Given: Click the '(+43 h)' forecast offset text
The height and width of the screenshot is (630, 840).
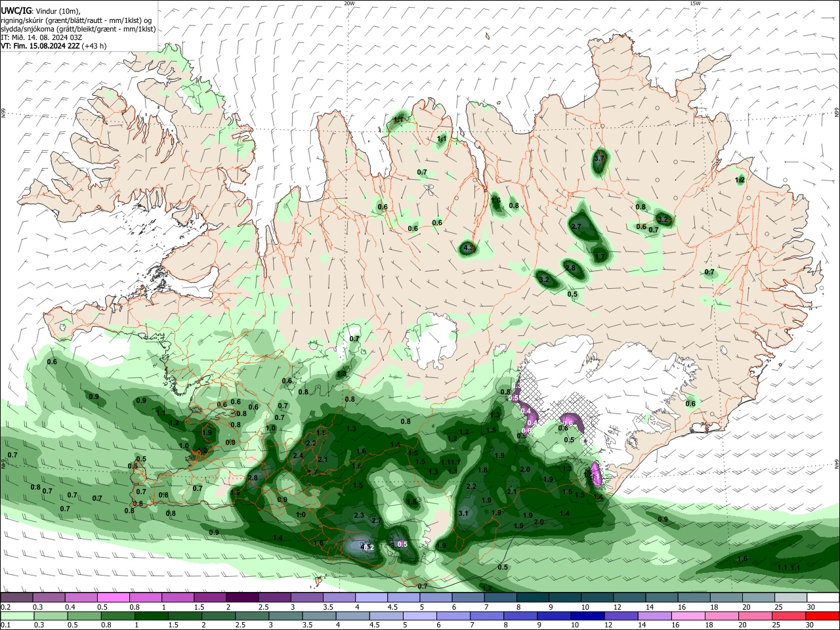Looking at the screenshot, I should (x=94, y=46).
